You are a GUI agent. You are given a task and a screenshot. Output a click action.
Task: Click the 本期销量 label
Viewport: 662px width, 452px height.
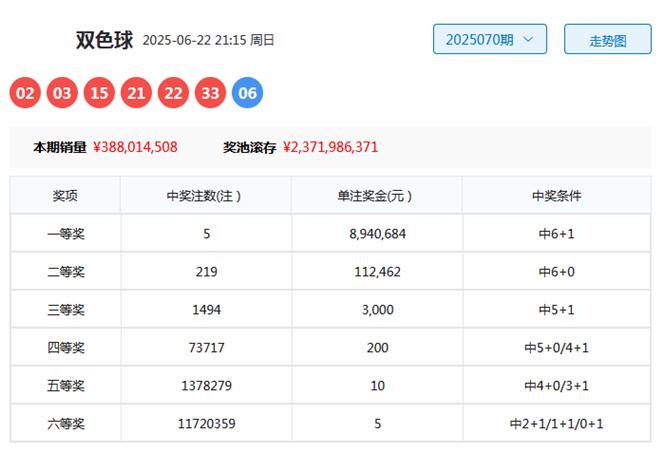coord(60,147)
